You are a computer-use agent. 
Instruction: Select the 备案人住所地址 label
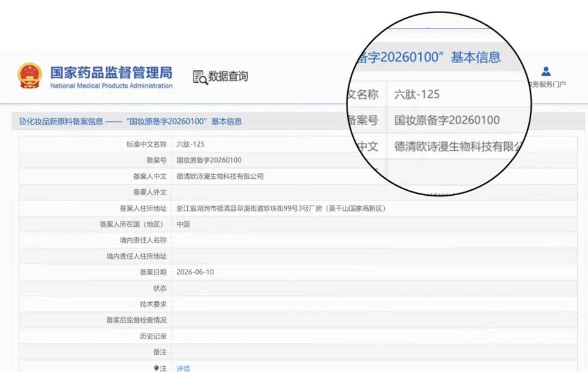click(143, 208)
